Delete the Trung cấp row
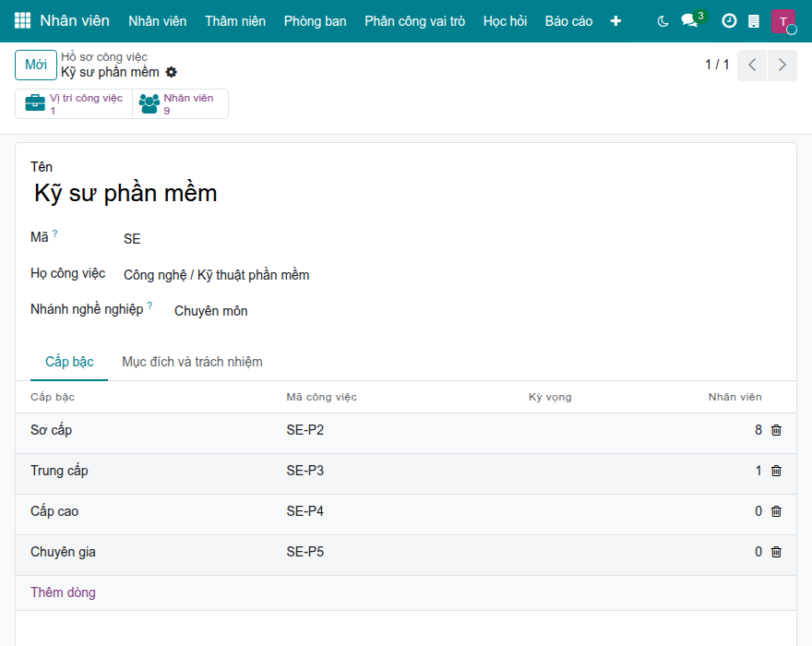The height and width of the screenshot is (646, 812). 776,471
